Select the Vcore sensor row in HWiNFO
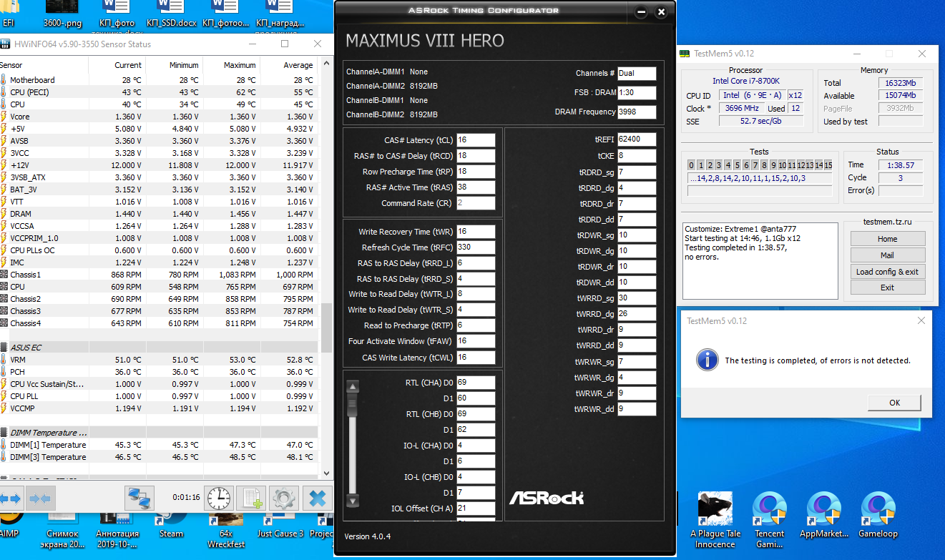This screenshot has width=945, height=560. point(159,117)
